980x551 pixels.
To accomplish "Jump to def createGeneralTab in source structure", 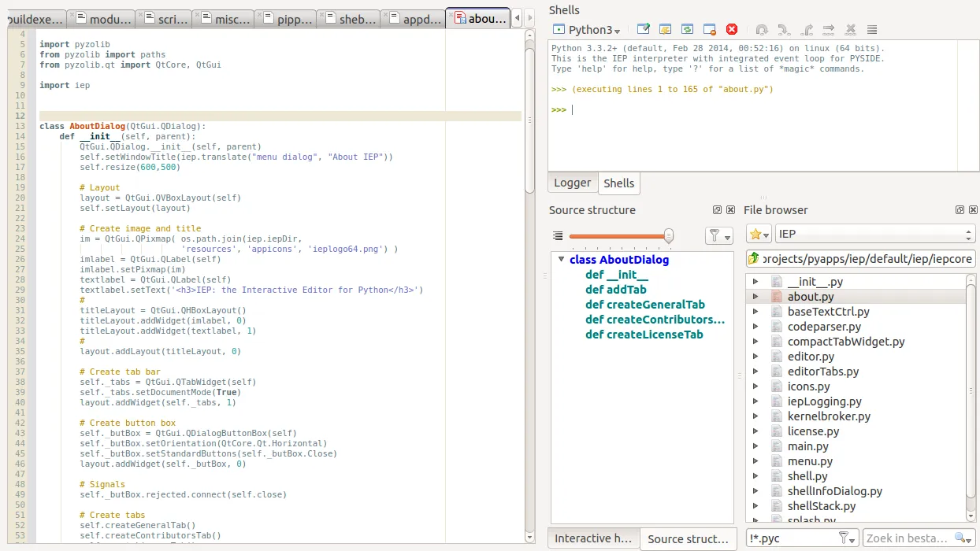I will (644, 305).
